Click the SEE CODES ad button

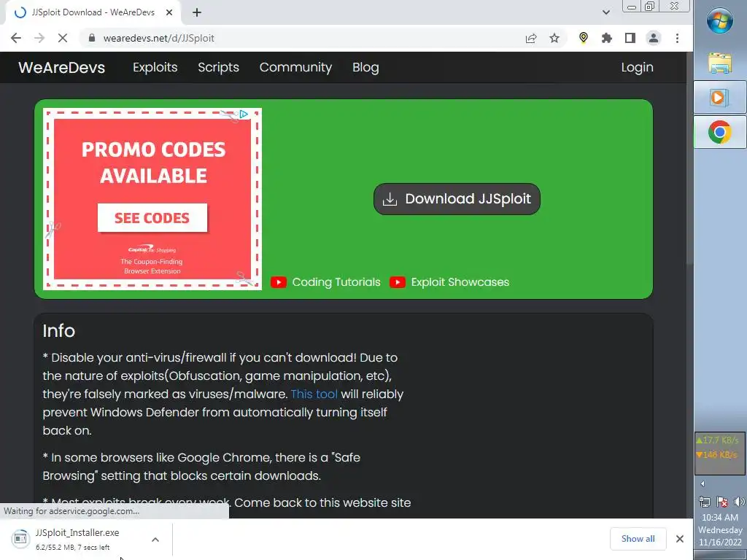coord(152,217)
